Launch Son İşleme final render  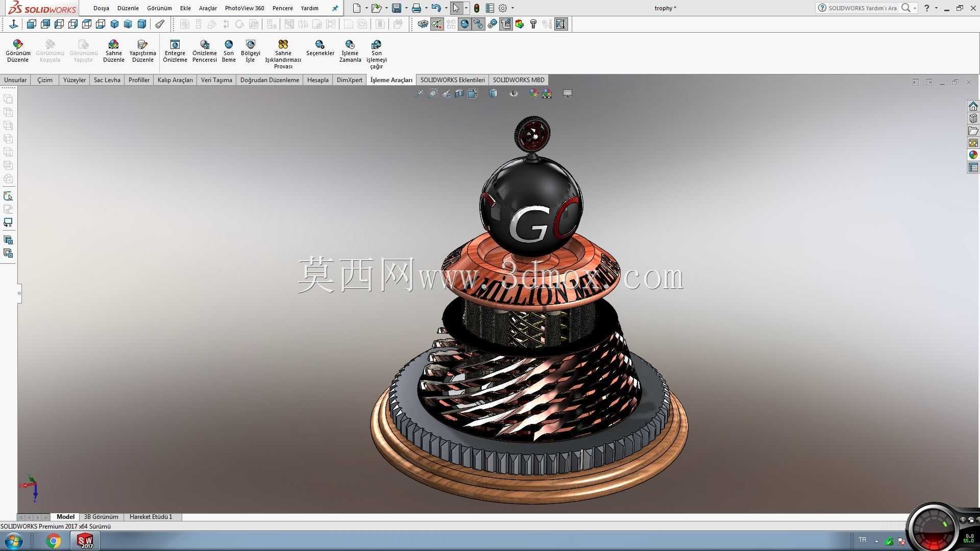click(229, 51)
